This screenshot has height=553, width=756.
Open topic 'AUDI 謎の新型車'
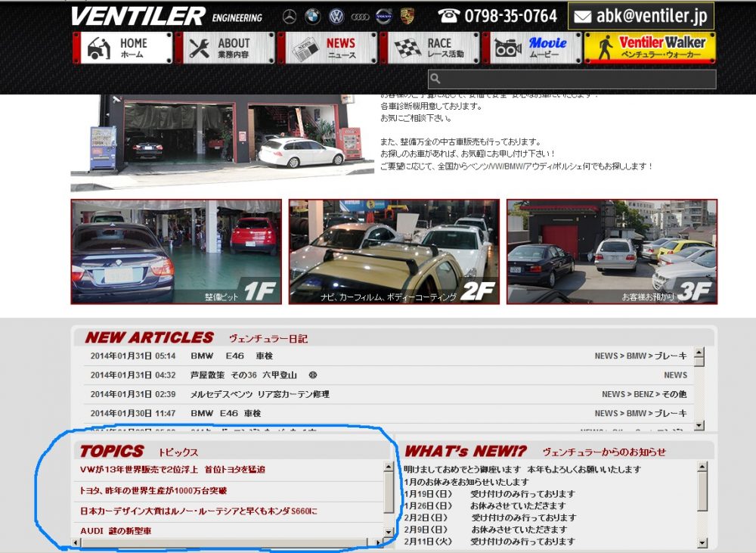pyautogui.click(x=116, y=531)
